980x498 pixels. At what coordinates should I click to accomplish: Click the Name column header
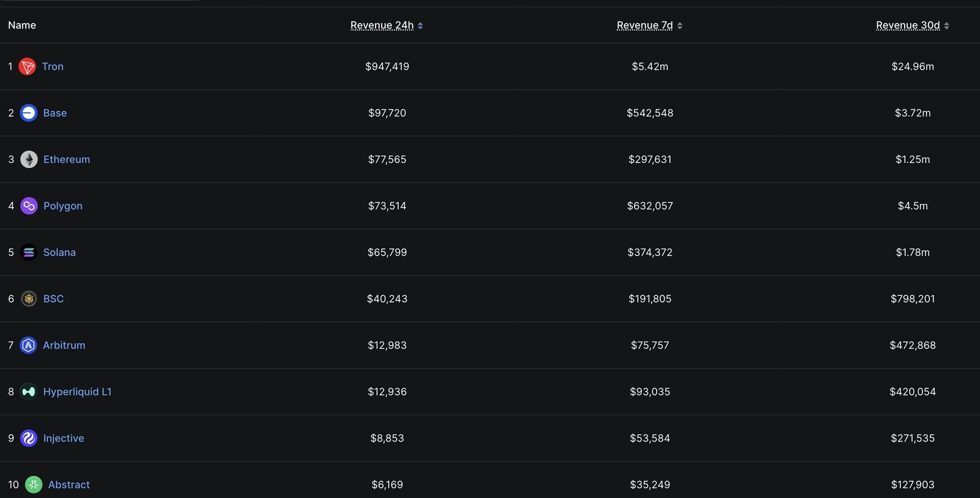[x=22, y=26]
